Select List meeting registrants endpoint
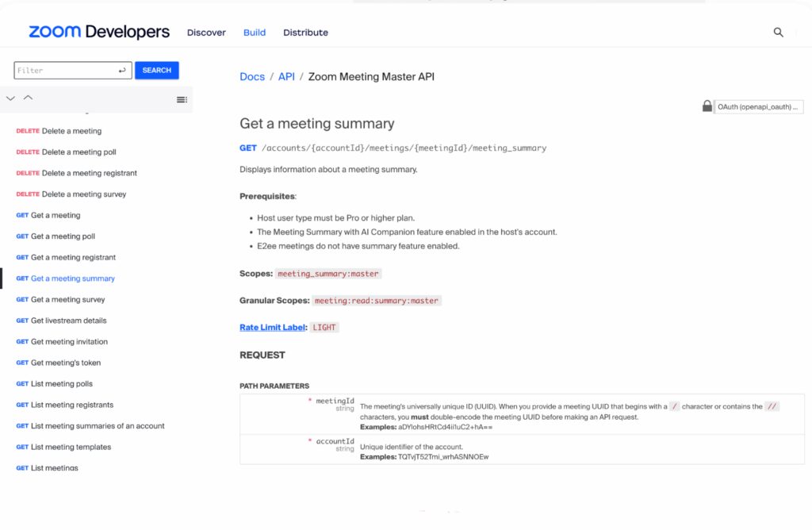The width and height of the screenshot is (812, 530). 65,405
